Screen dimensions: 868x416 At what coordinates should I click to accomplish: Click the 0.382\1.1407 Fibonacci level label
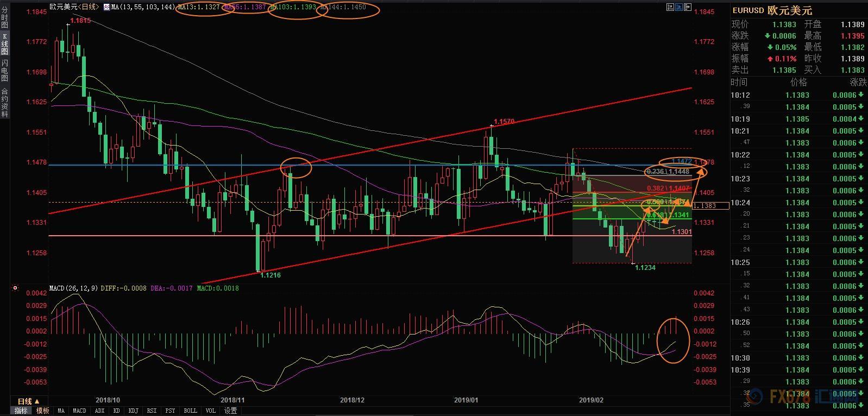pos(668,188)
